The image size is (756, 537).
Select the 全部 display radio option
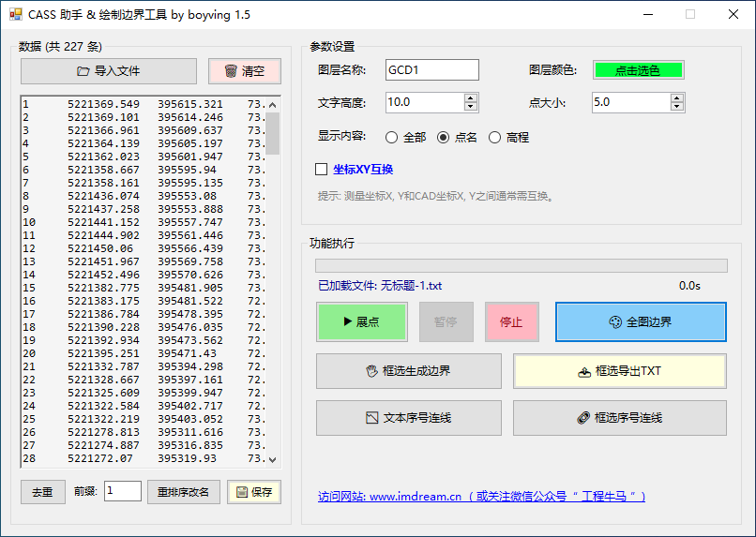[x=391, y=137]
